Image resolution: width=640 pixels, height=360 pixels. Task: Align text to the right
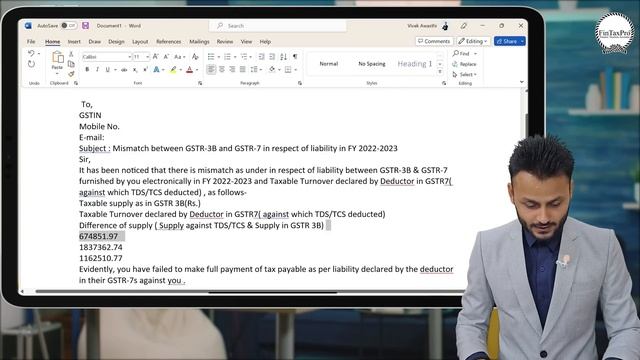pos(232,70)
